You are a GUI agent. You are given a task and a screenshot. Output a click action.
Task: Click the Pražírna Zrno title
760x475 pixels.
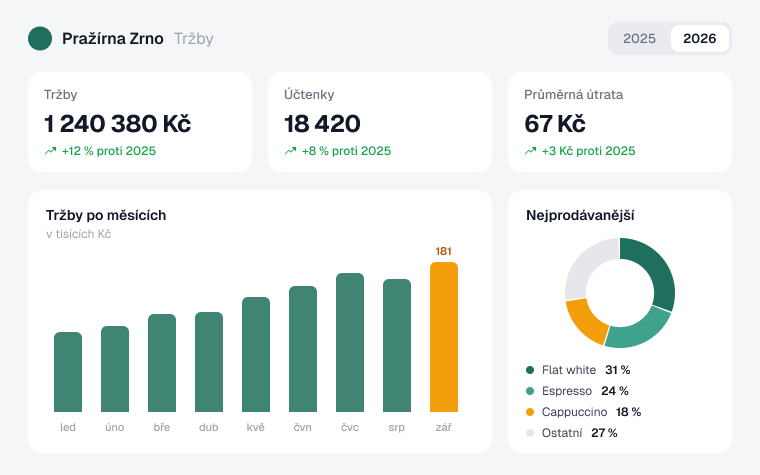[x=112, y=38]
